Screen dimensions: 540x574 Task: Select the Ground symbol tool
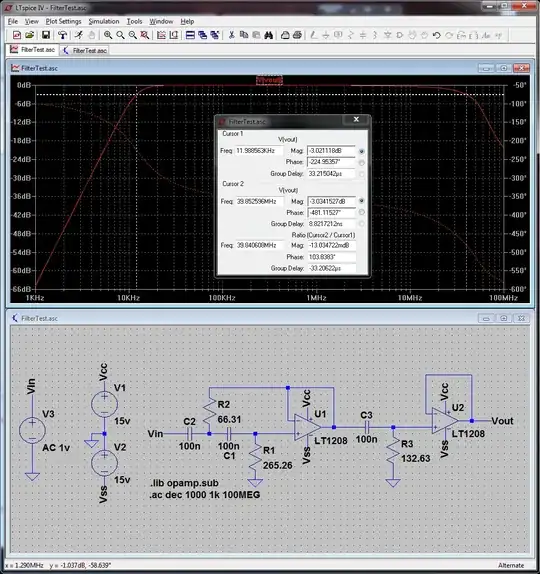(326, 35)
